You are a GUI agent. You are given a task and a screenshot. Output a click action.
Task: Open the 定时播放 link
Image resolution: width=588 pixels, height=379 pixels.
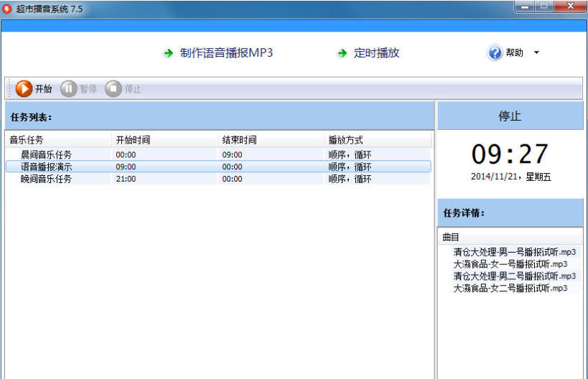click(376, 53)
